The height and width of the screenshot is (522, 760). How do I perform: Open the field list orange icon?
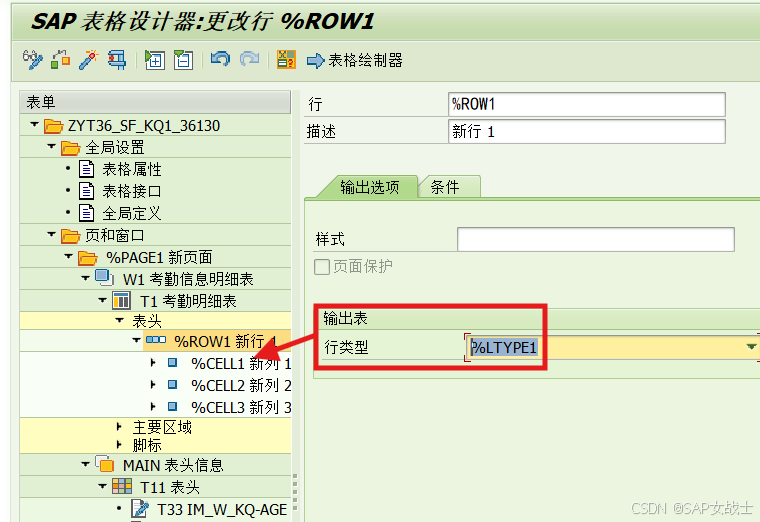pos(286,60)
